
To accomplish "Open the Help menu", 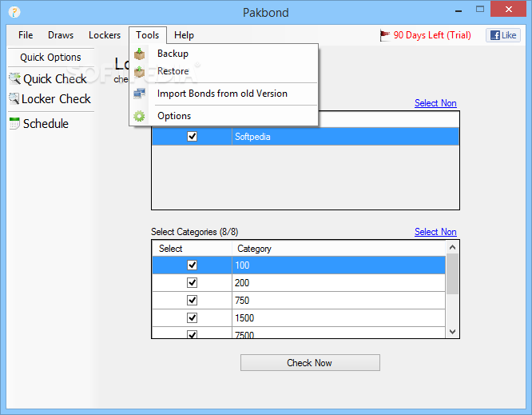I will click(184, 35).
